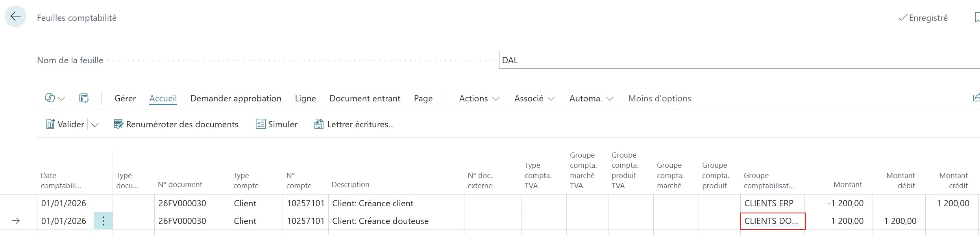Click the bookmark icon at top right
This screenshot has height=235, width=980.
click(x=976, y=18)
